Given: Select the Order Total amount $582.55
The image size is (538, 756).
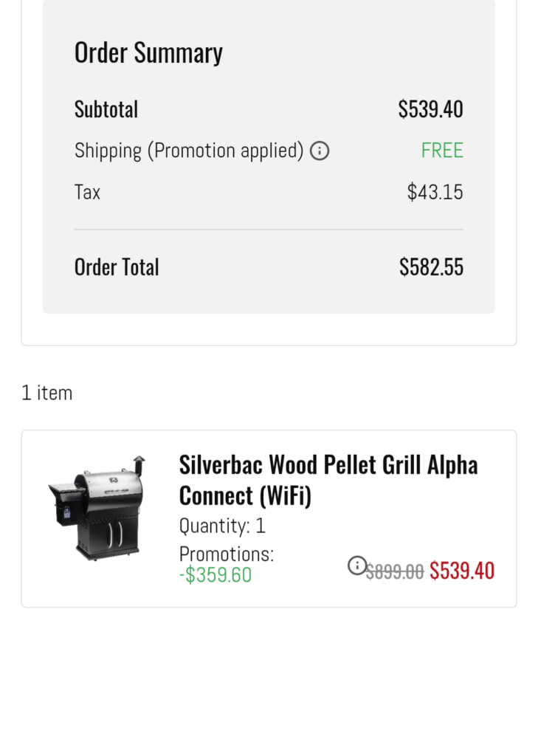Looking at the screenshot, I should click(x=431, y=267).
